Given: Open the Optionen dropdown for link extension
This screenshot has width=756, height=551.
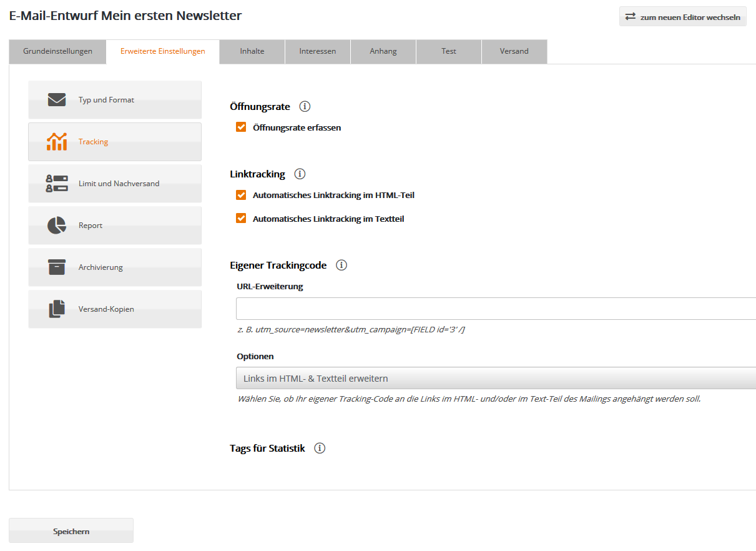Looking at the screenshot, I should pos(437,378).
